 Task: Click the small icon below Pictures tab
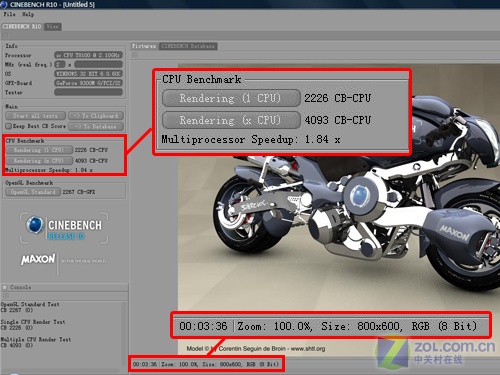[135, 55]
